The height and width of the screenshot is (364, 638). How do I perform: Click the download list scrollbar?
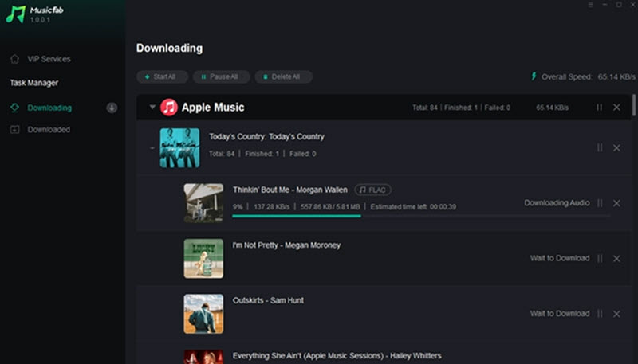click(x=633, y=105)
